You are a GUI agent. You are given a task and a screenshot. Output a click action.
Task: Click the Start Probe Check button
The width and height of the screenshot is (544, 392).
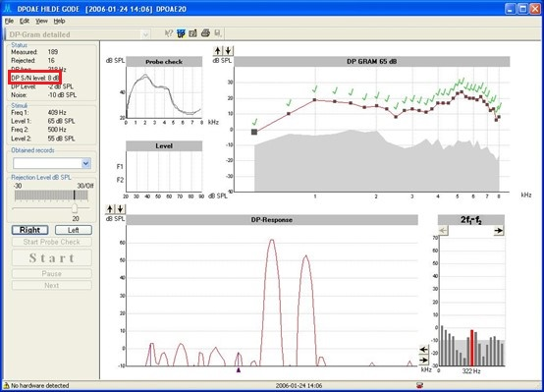pos(52,242)
